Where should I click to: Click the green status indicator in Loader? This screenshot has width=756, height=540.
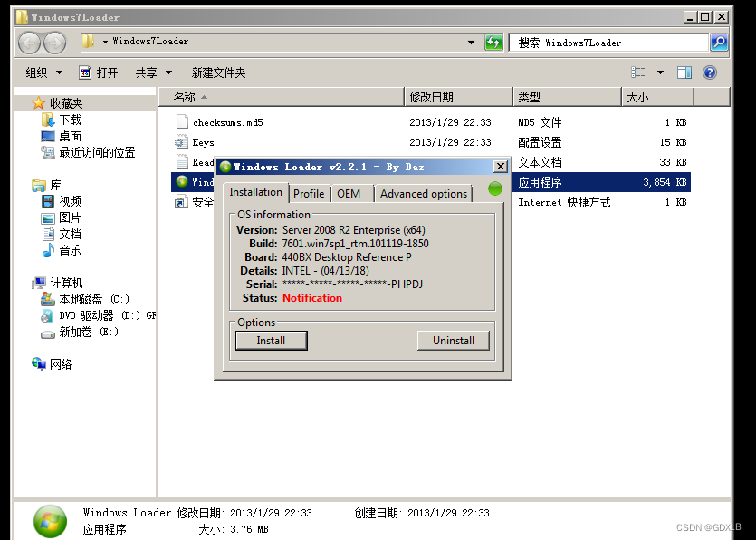tap(494, 188)
